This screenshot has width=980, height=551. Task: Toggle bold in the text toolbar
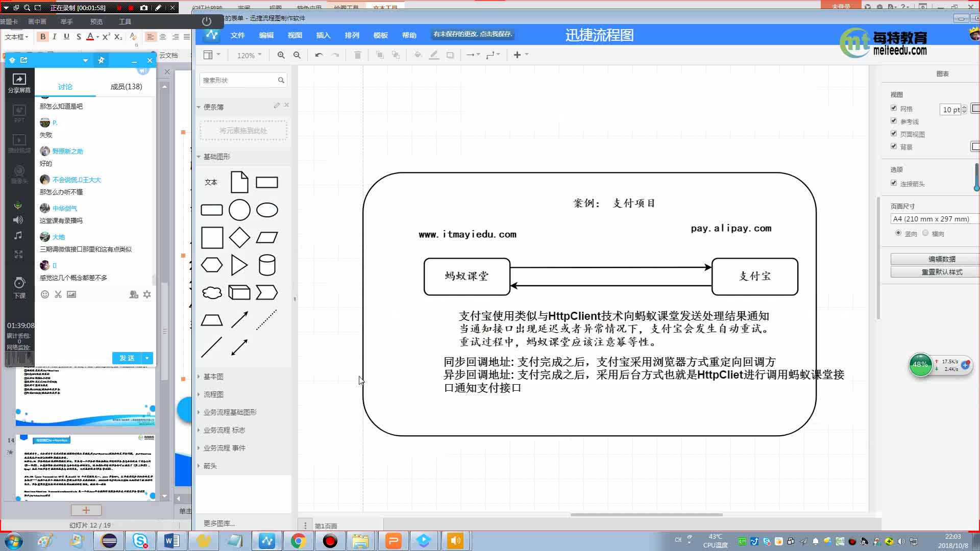pos(43,36)
